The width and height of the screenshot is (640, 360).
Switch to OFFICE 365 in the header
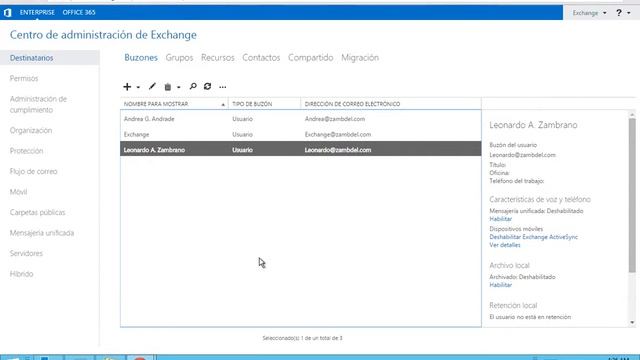point(79,13)
